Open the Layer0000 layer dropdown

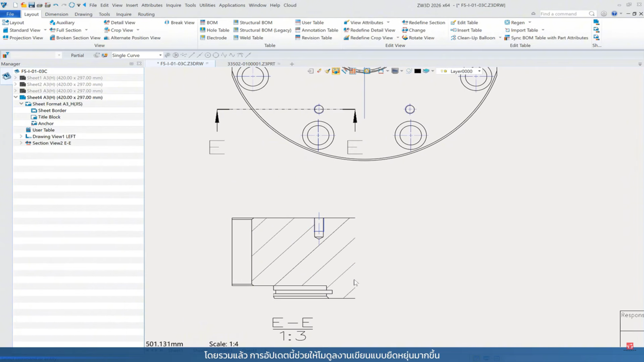479,71
